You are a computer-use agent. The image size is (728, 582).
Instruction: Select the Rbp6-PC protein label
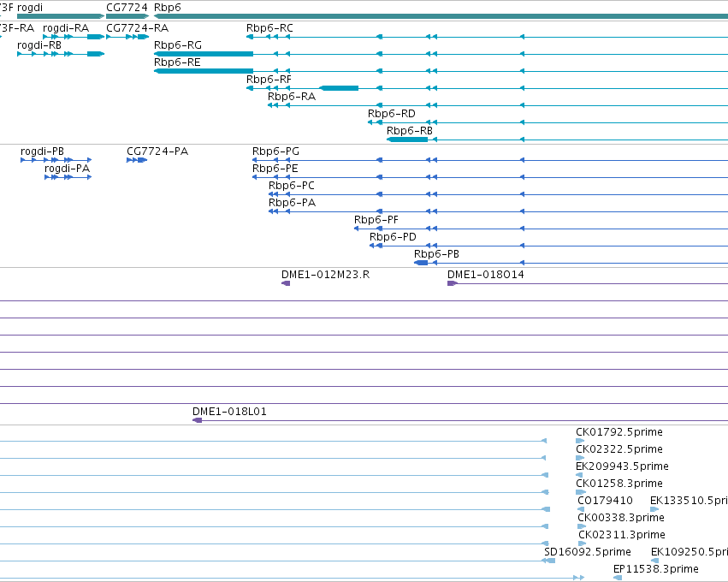(292, 186)
